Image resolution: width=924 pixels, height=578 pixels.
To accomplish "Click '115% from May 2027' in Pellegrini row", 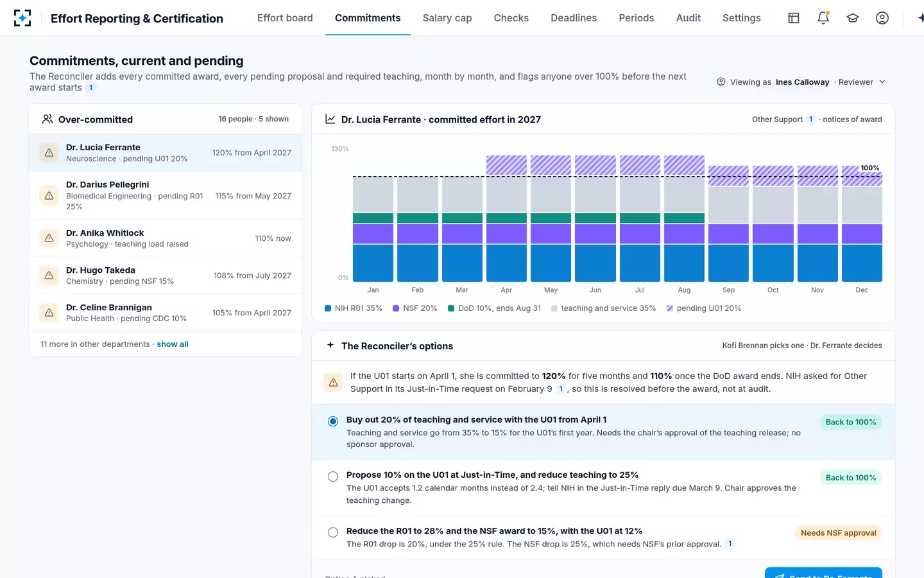I will tap(253, 196).
